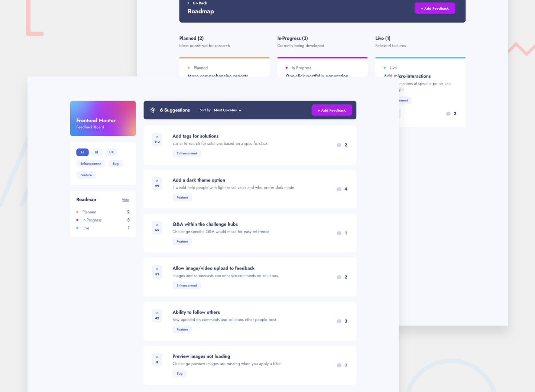Click the Add Feedback button
This screenshot has width=535, height=392.
pos(332,110)
